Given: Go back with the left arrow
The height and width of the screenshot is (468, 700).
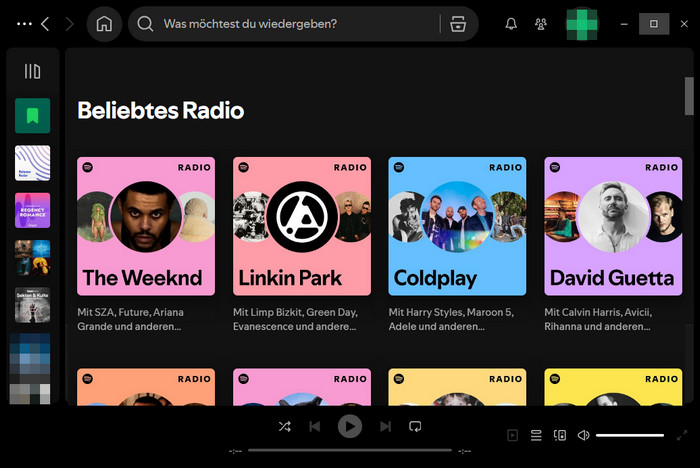Looking at the screenshot, I should click(x=45, y=24).
